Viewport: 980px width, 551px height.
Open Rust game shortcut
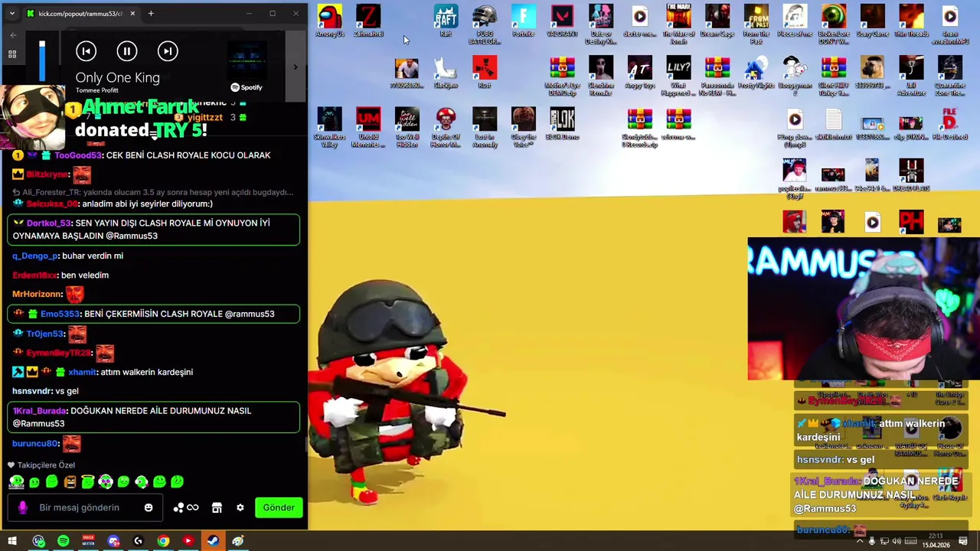pos(485,73)
